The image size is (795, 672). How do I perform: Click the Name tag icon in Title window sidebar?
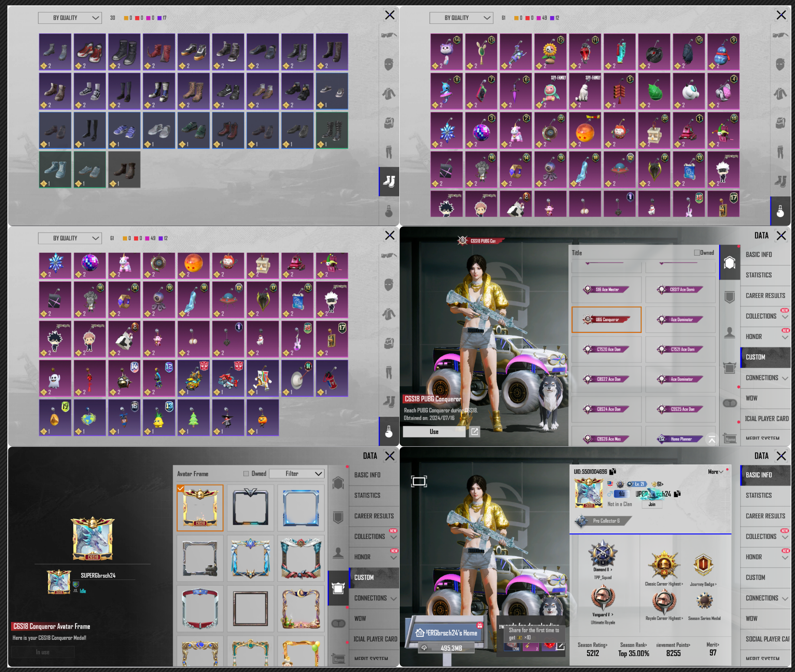pyautogui.click(x=729, y=439)
